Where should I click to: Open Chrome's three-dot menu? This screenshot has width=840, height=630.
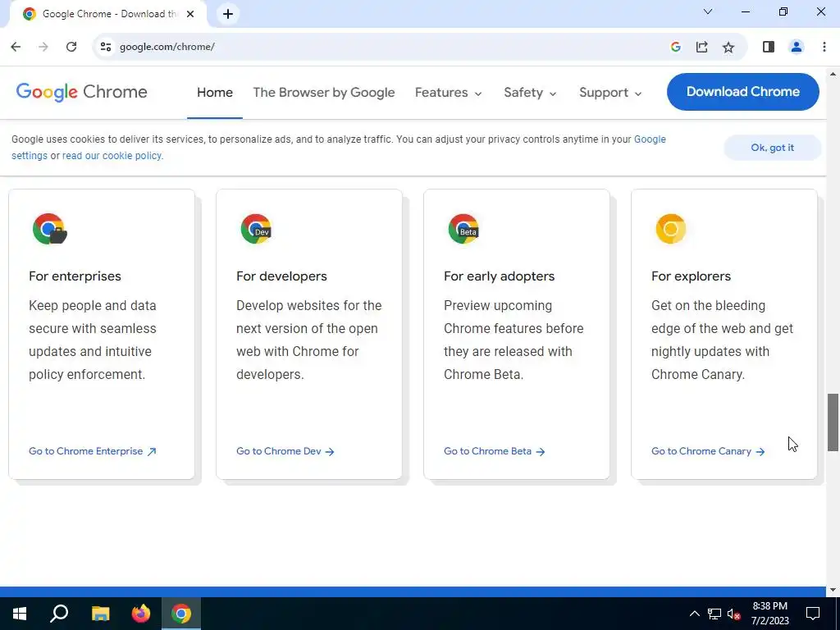click(x=824, y=47)
